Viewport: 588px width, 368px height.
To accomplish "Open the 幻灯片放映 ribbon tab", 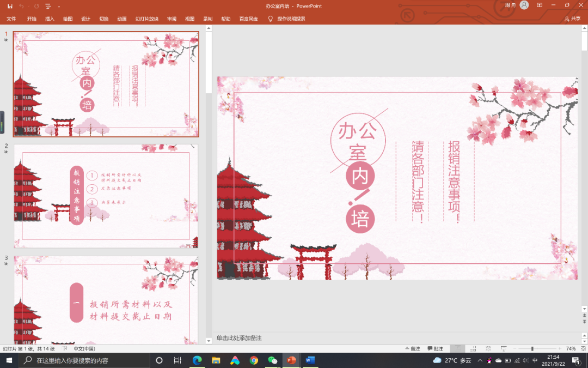I will (146, 19).
